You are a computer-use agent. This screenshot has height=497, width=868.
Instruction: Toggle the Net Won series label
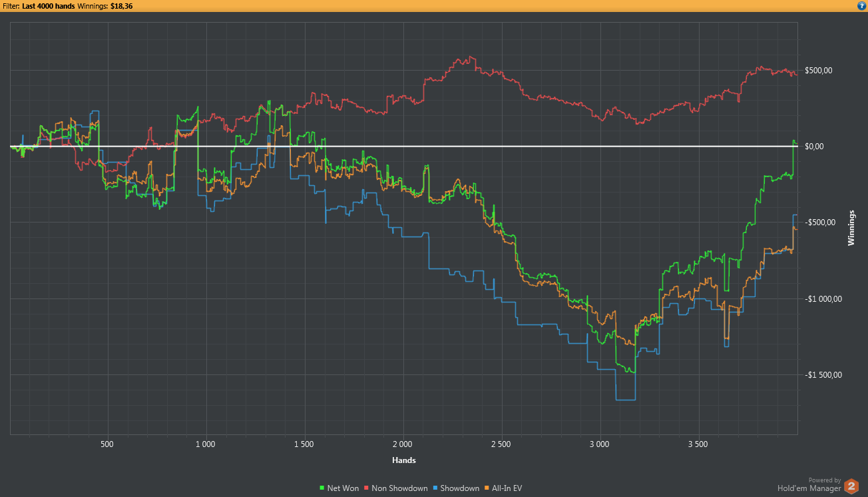(x=343, y=488)
